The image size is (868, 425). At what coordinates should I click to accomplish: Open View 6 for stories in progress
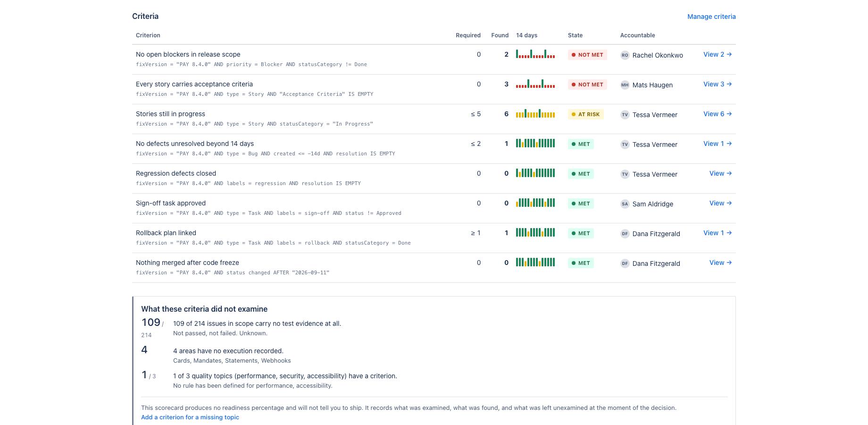click(x=718, y=114)
